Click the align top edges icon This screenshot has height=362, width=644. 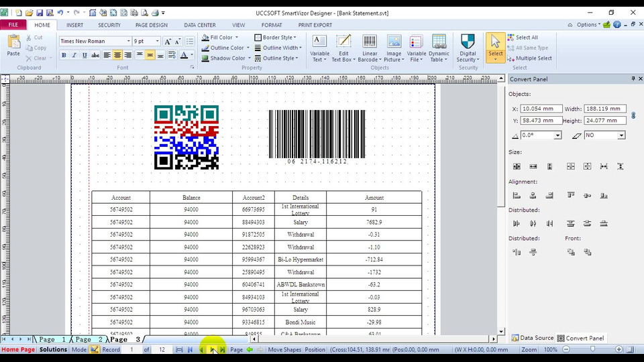point(571,195)
